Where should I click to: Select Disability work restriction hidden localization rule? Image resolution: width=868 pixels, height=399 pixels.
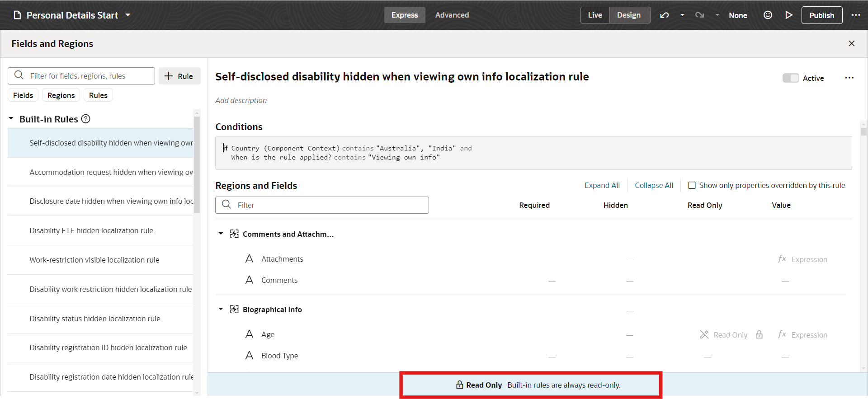tap(100, 289)
